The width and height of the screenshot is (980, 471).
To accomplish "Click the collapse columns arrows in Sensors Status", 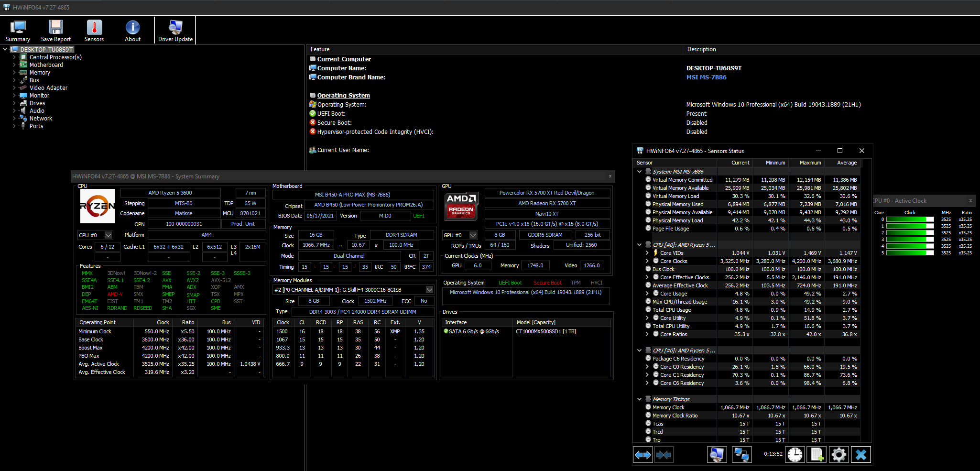I will 664,455.
